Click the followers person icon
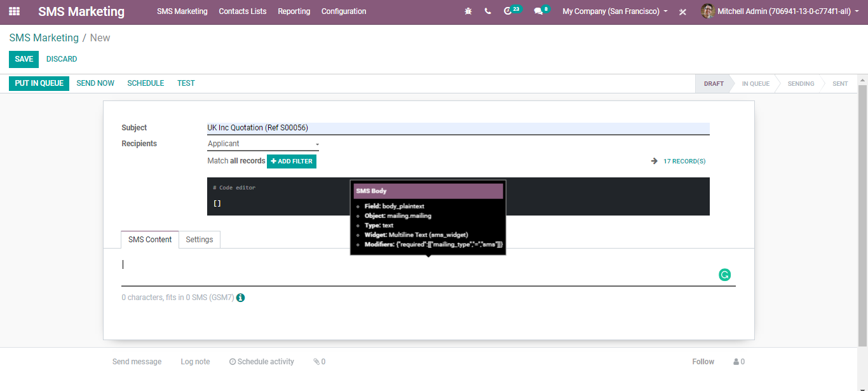The width and height of the screenshot is (868, 391). [736, 362]
